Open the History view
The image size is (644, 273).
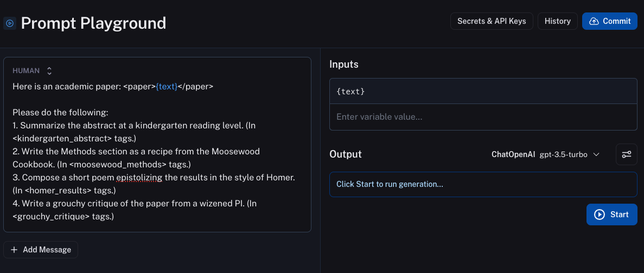557,21
